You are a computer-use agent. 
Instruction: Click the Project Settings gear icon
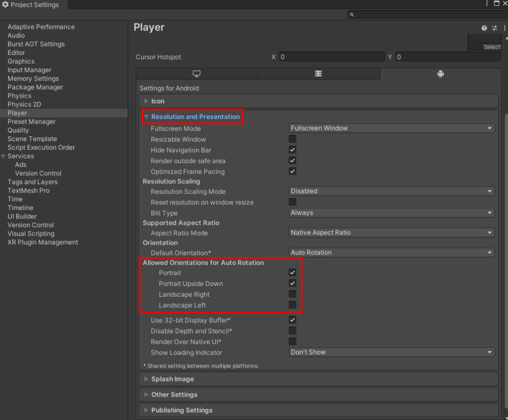[5, 4]
